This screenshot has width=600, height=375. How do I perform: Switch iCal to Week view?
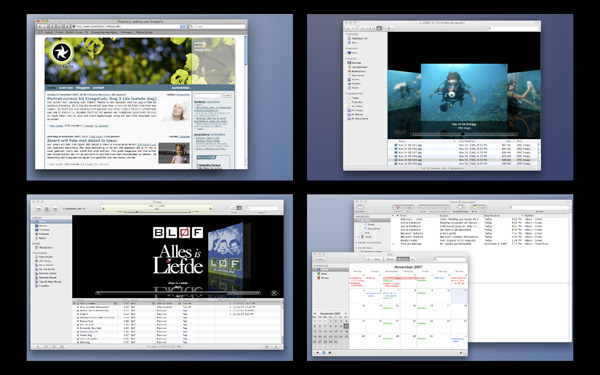pos(389,259)
